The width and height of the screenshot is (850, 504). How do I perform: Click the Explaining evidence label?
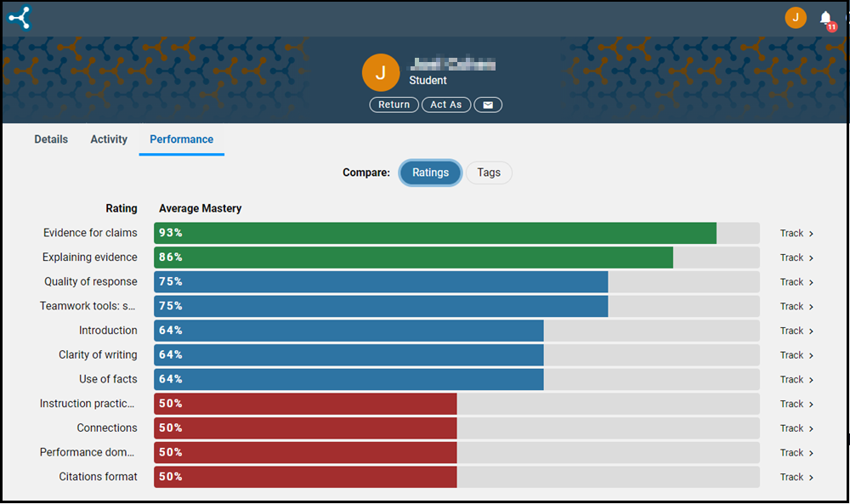click(x=89, y=258)
